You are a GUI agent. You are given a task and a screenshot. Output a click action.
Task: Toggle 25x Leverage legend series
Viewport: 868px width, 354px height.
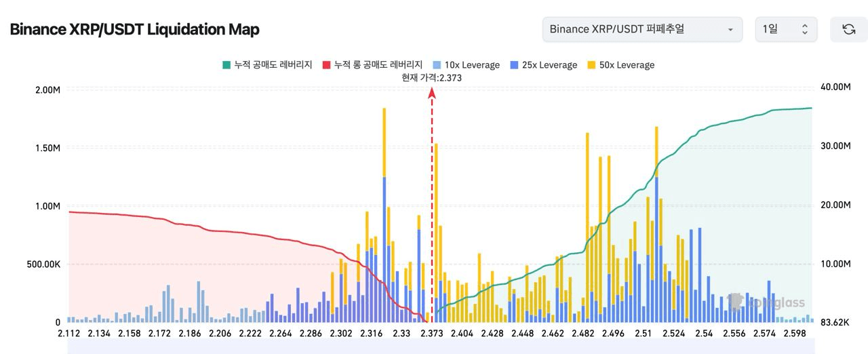543,65
